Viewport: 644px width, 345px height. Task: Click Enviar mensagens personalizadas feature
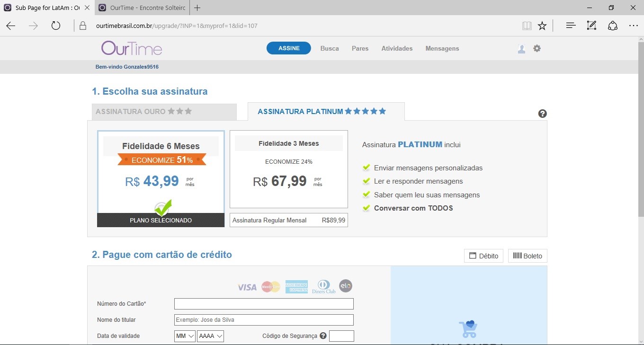point(428,168)
